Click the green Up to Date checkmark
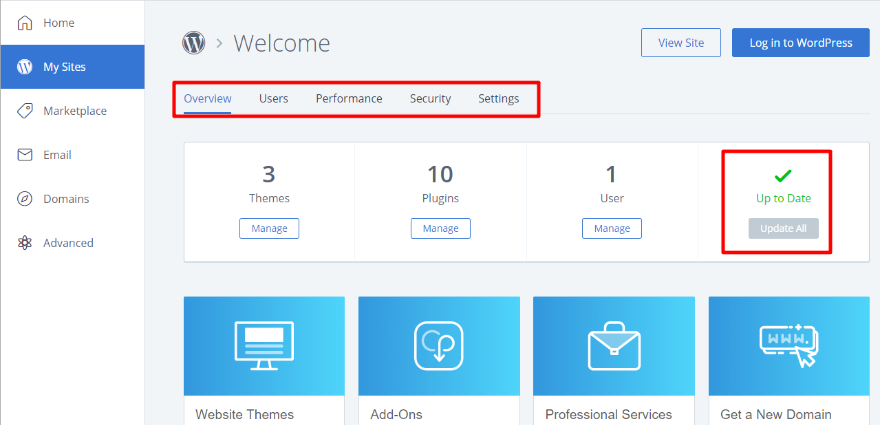The image size is (880, 425). [x=783, y=176]
